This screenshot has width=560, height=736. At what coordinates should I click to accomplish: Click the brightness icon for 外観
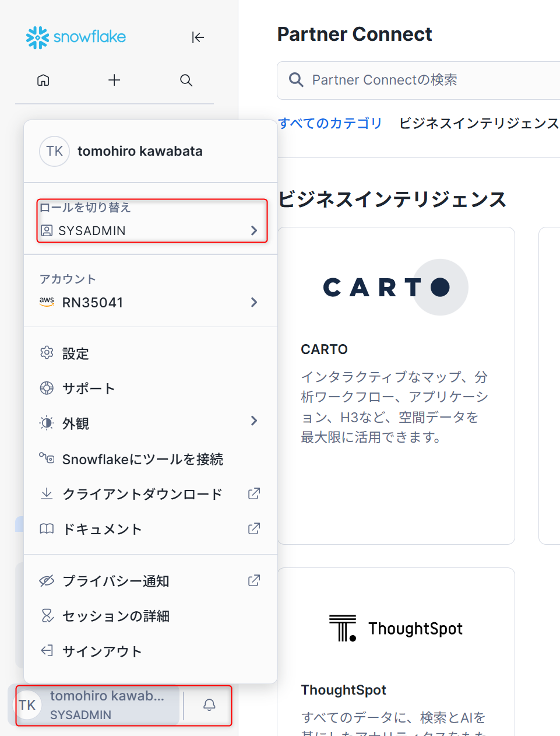pyautogui.click(x=47, y=423)
